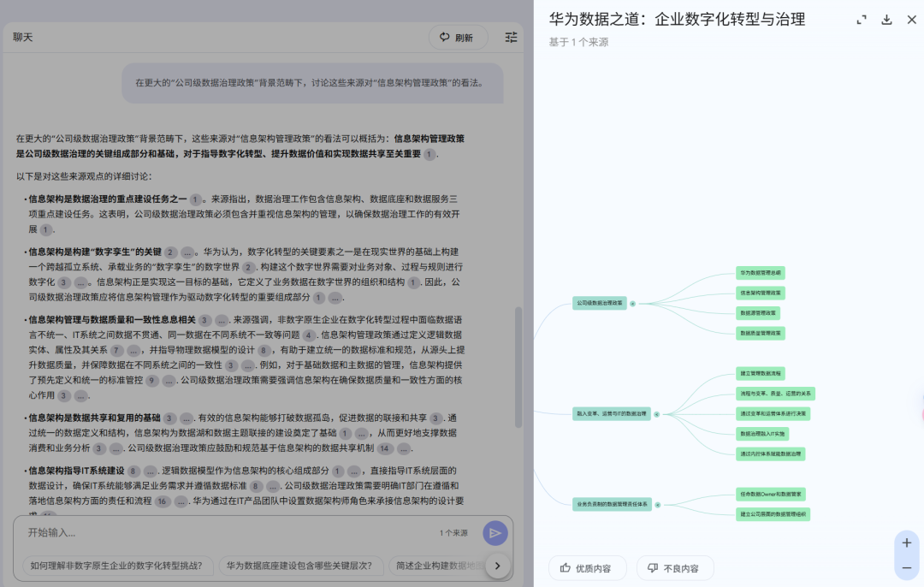This screenshot has width=924, height=587.
Task: Close the mind map panel
Action: pyautogui.click(x=912, y=20)
